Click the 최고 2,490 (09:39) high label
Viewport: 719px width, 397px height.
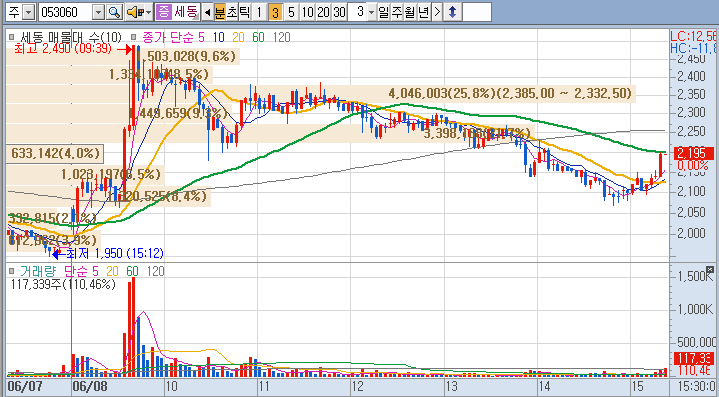63,48
